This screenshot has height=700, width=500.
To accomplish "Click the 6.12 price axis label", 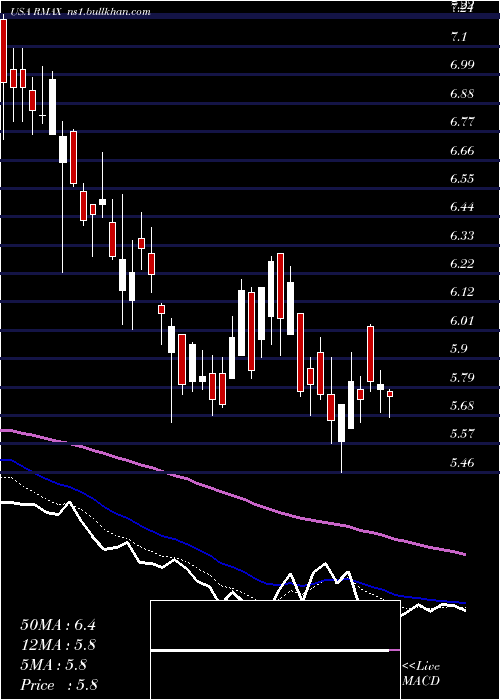I will pyautogui.click(x=462, y=292).
